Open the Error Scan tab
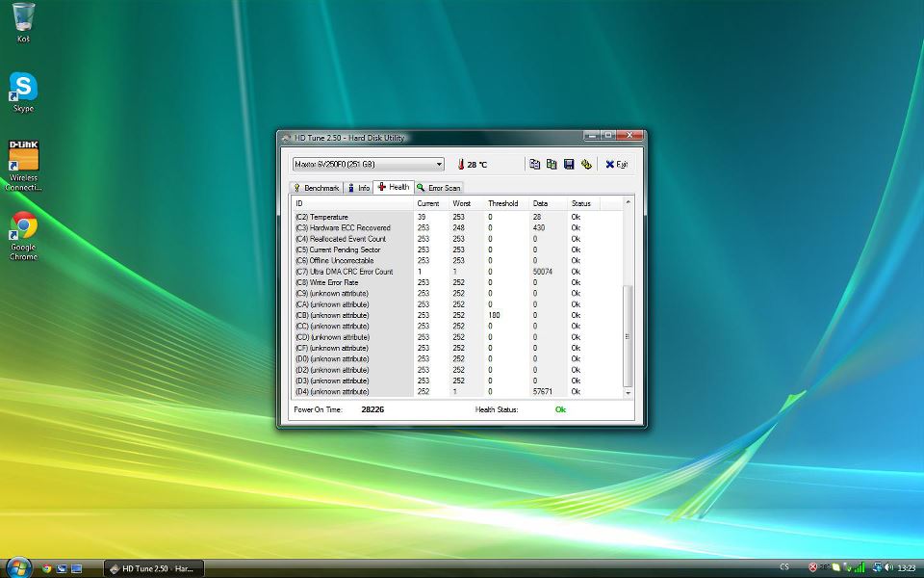The image size is (924, 578). (439, 188)
